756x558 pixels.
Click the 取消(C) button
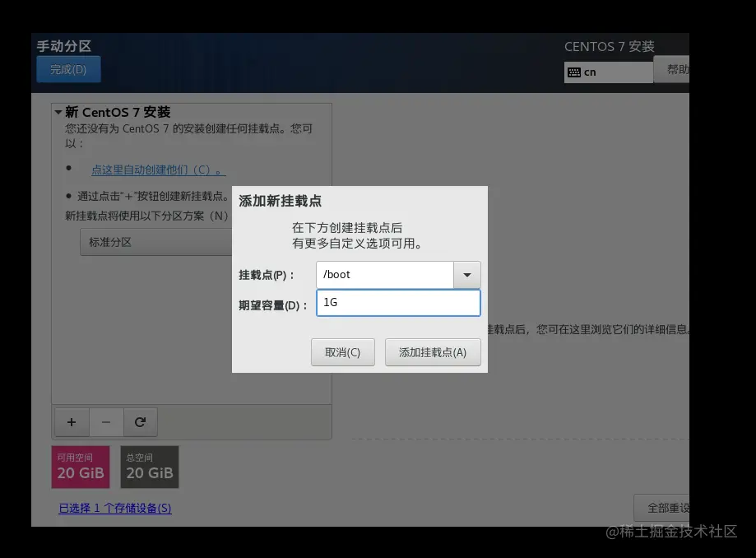343,352
